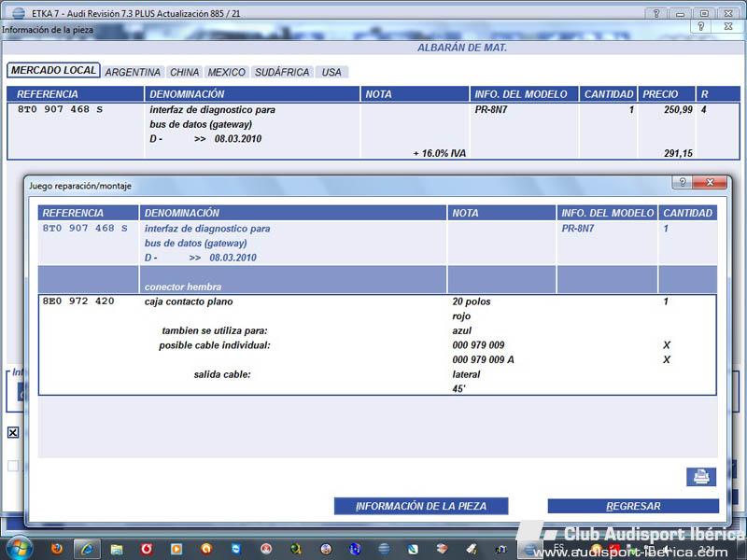This screenshot has height=560, width=747.
Task: Click PR-8N7 in the main window row
Action: [x=491, y=109]
